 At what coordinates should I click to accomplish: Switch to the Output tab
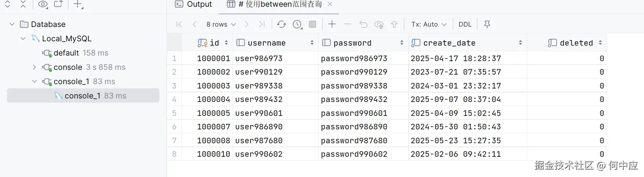194,4
